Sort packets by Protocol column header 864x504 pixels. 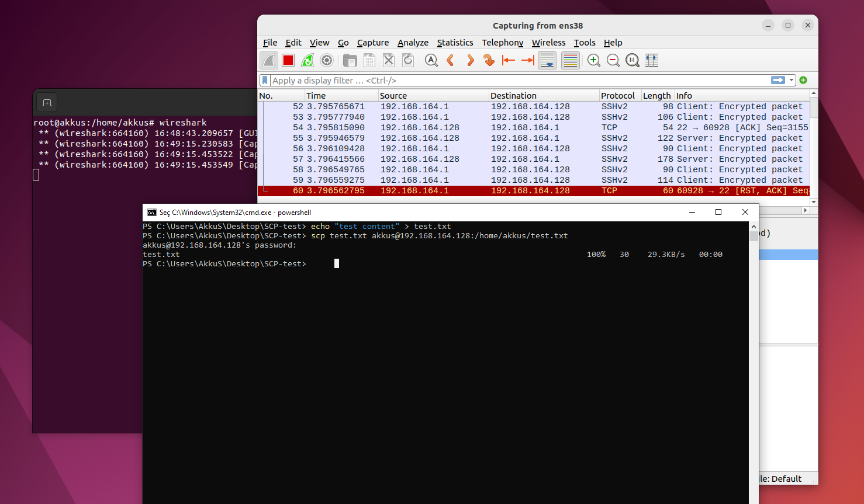pyautogui.click(x=617, y=96)
